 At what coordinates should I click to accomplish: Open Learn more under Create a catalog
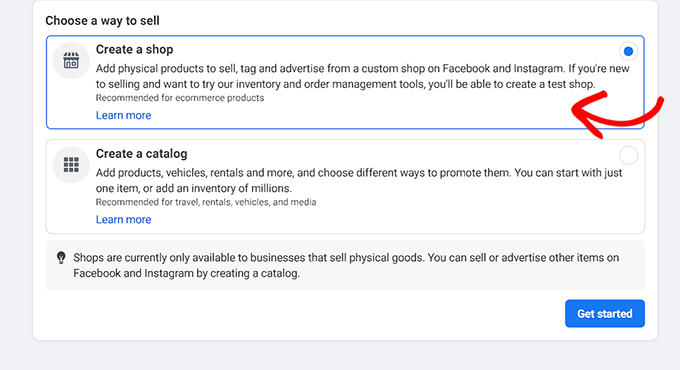[124, 219]
